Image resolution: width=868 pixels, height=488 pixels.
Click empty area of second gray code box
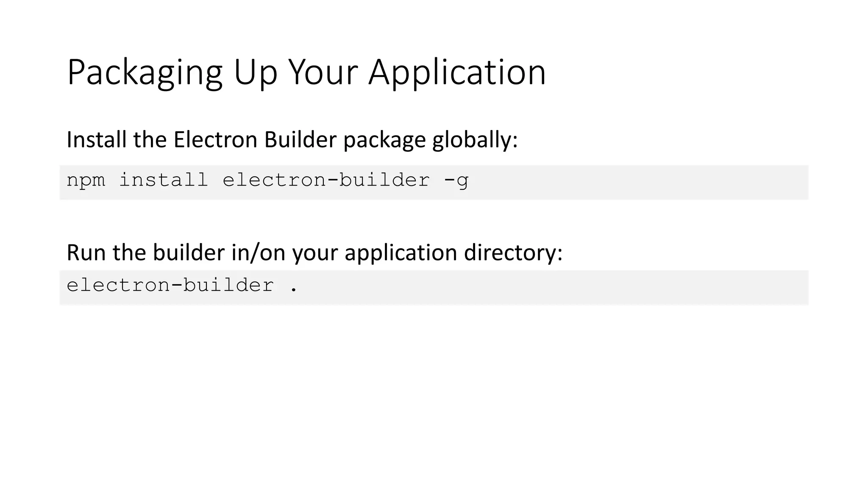pyautogui.click(x=551, y=287)
